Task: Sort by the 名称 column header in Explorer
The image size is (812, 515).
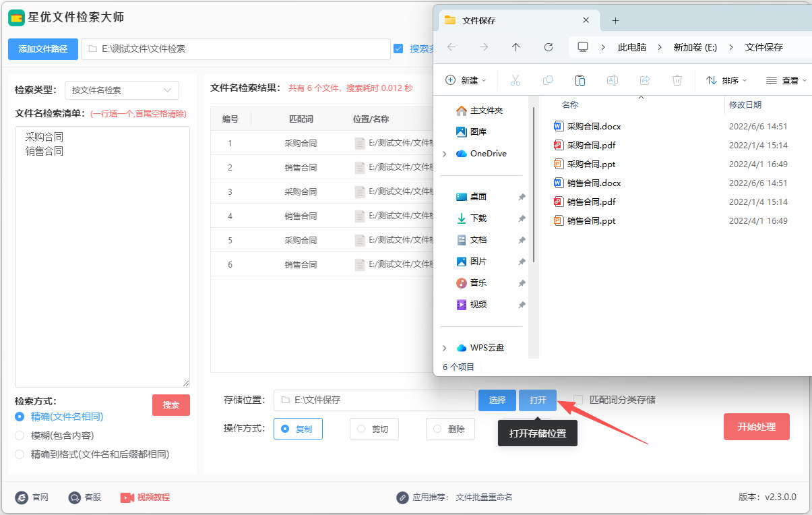Action: click(570, 105)
